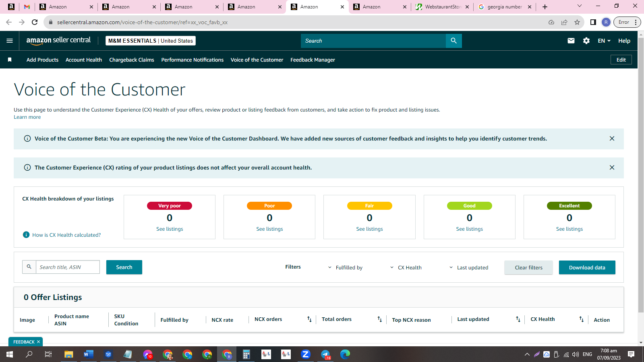Open Zoom from the taskbar
644x362 pixels.
306,354
